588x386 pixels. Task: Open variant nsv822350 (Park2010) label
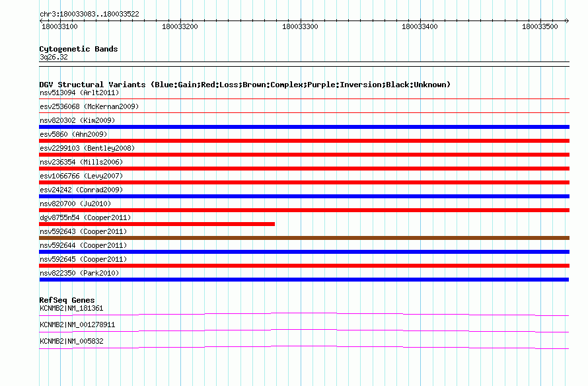point(79,273)
